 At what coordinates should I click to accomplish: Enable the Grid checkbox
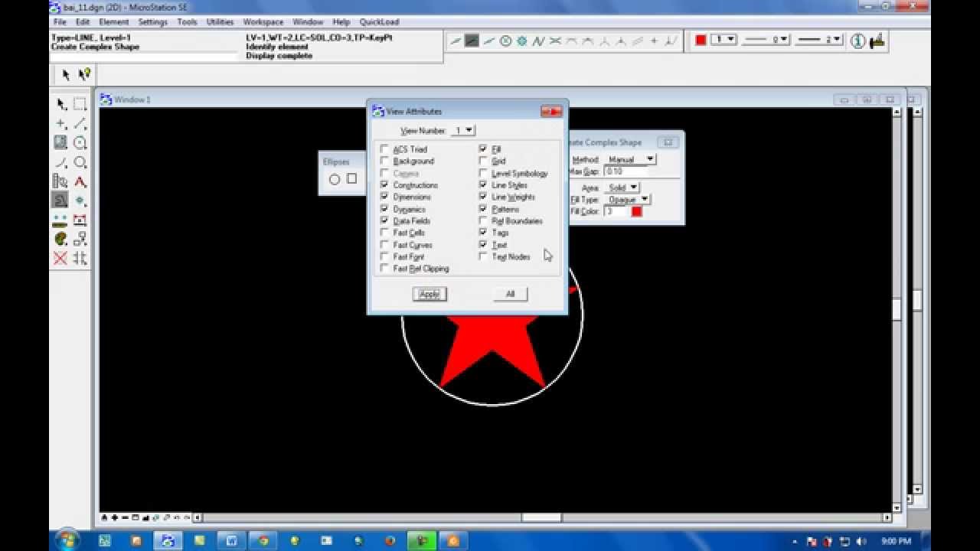483,161
